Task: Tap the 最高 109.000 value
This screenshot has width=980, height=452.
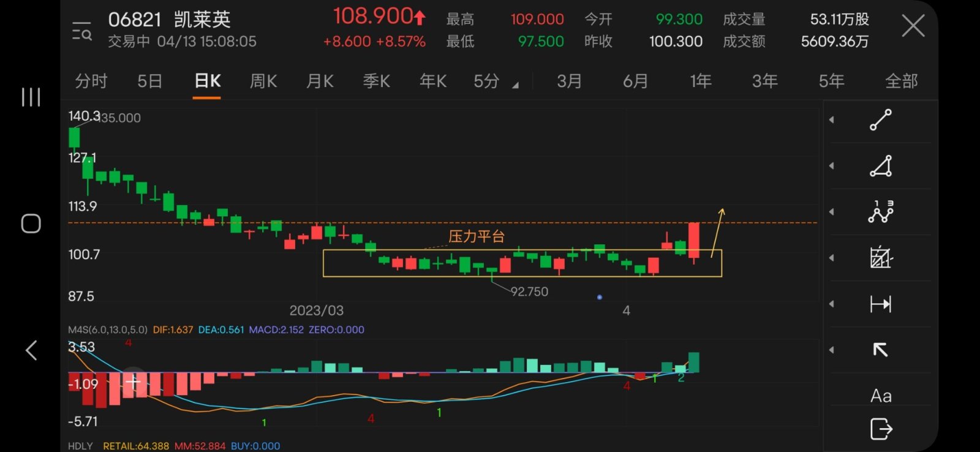Action: click(537, 20)
